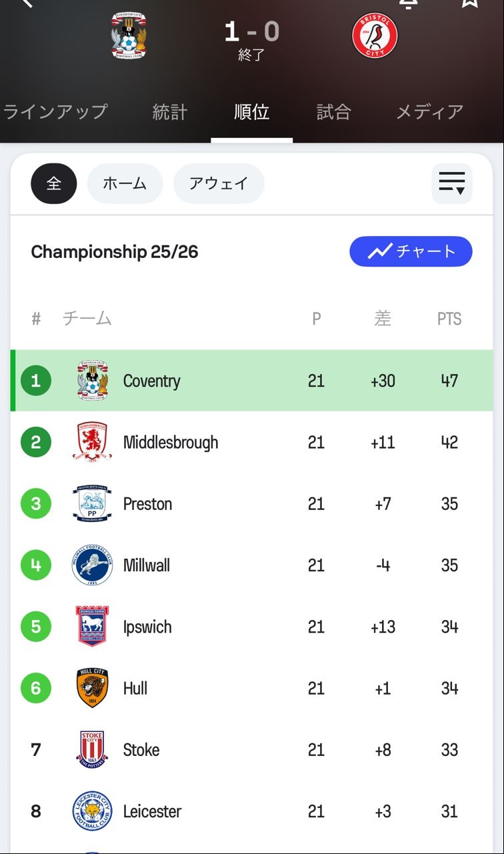Tap the Coventry City crest in header

(x=129, y=36)
